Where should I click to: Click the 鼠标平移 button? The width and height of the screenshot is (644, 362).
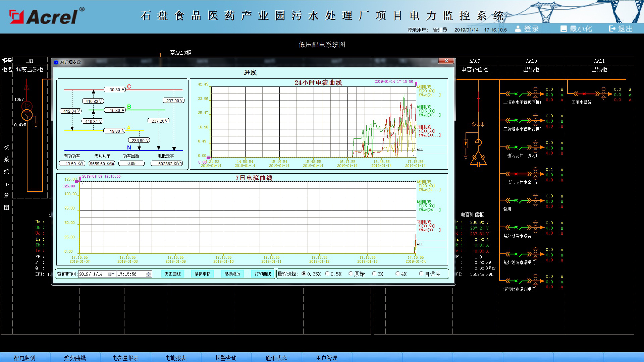(x=202, y=274)
